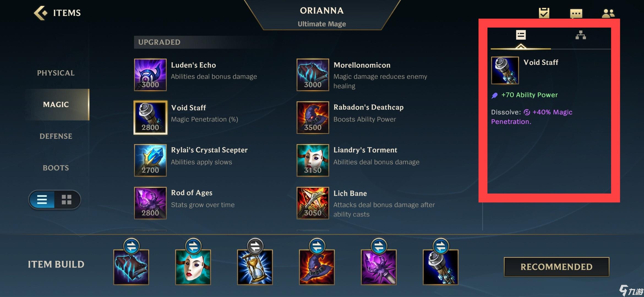644x297 pixels.
Task: Open the chat bubble icon
Action: (x=576, y=13)
